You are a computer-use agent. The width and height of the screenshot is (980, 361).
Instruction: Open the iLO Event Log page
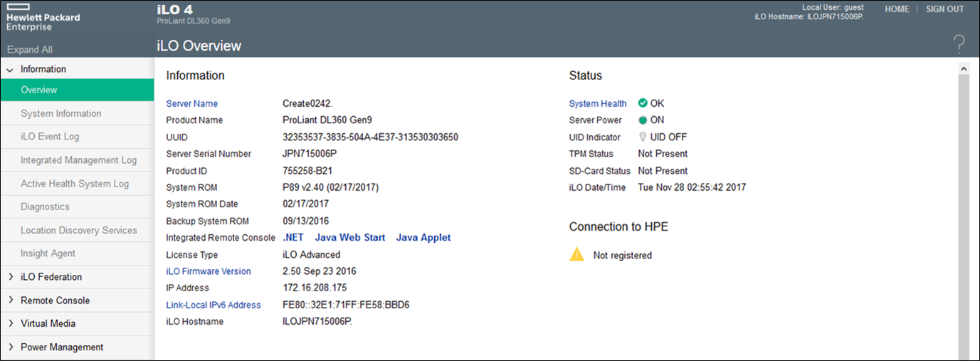coord(50,137)
